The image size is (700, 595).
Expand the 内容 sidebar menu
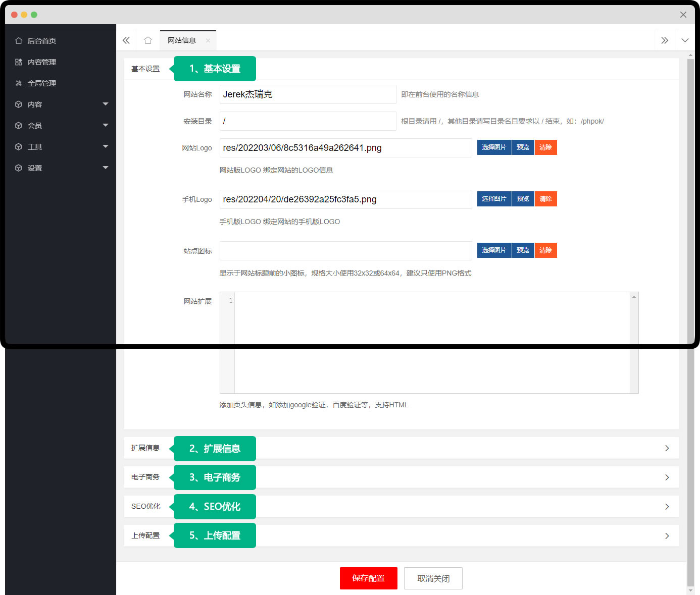[x=61, y=104]
